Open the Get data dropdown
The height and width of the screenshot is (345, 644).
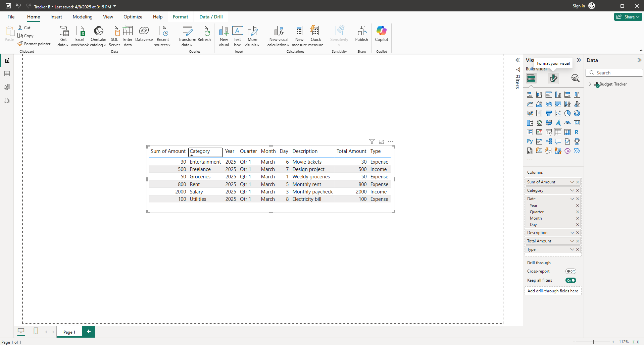point(63,45)
